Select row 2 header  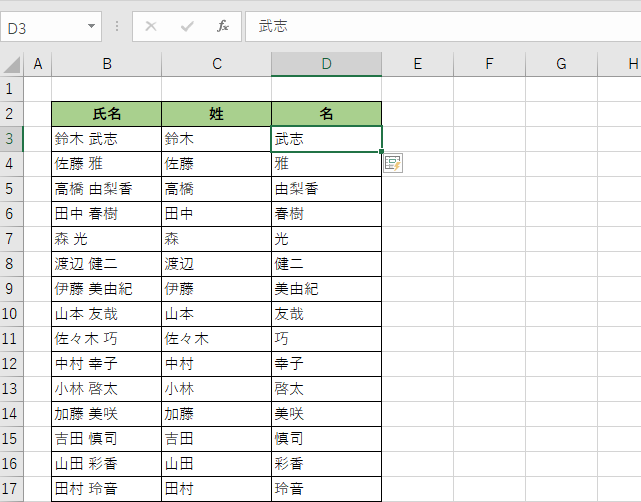(11, 114)
